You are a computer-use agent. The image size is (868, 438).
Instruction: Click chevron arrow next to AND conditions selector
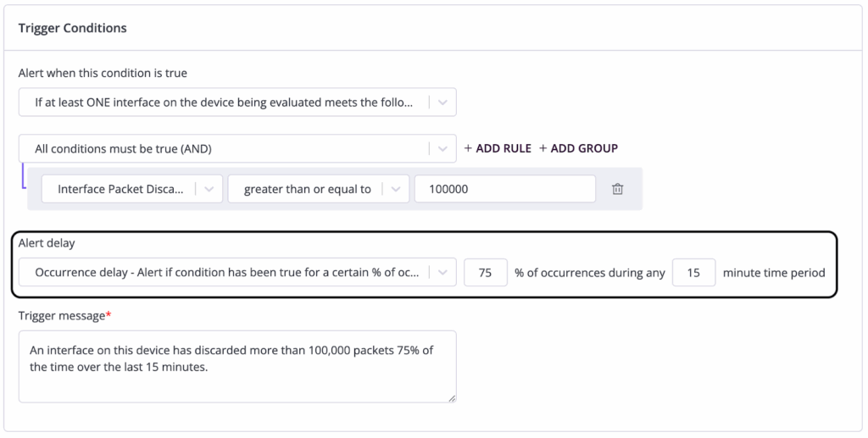click(442, 149)
